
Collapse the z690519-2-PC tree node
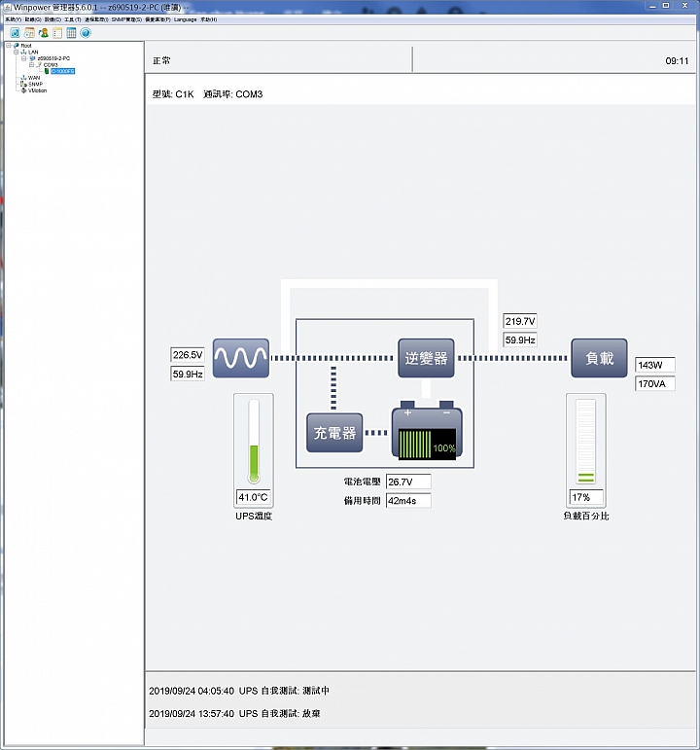[24, 58]
